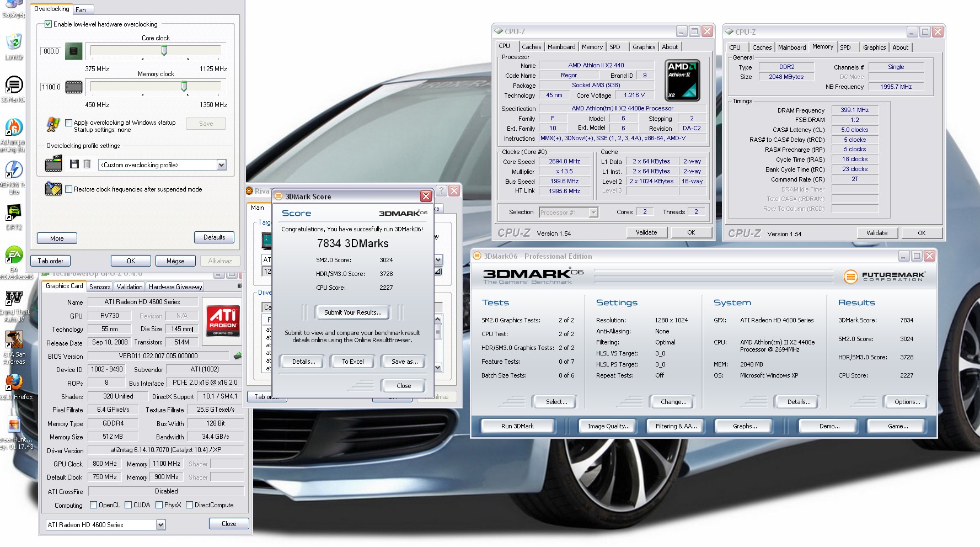980x547 pixels.
Task: Click Validate in CPU-Z memory window
Action: click(877, 233)
